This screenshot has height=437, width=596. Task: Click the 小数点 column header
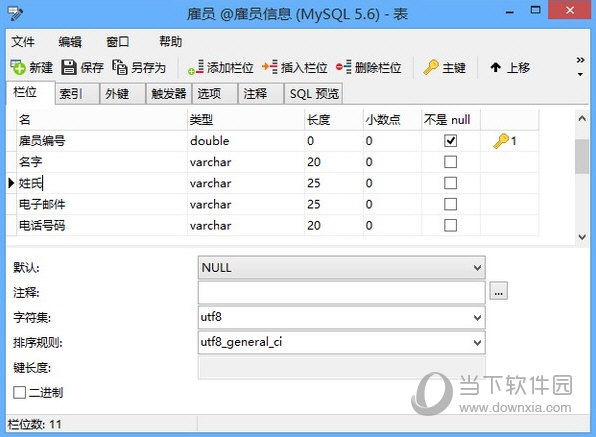pyautogui.click(x=392, y=120)
